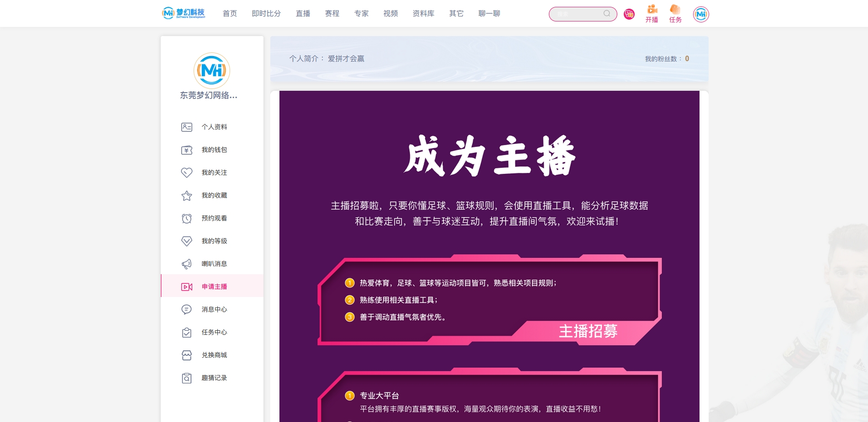This screenshot has height=422, width=868.
Task: Go to 即时比分 page
Action: pos(266,14)
